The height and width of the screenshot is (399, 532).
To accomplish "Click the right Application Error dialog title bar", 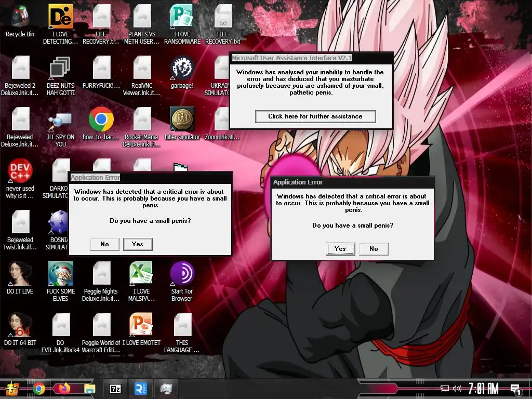I will (x=353, y=182).
